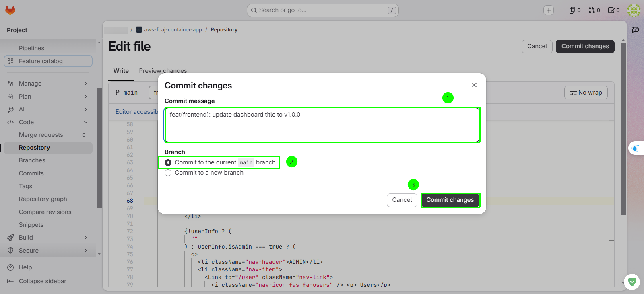644x294 pixels.
Task: Click the Plan calendar icon
Action: click(x=10, y=97)
